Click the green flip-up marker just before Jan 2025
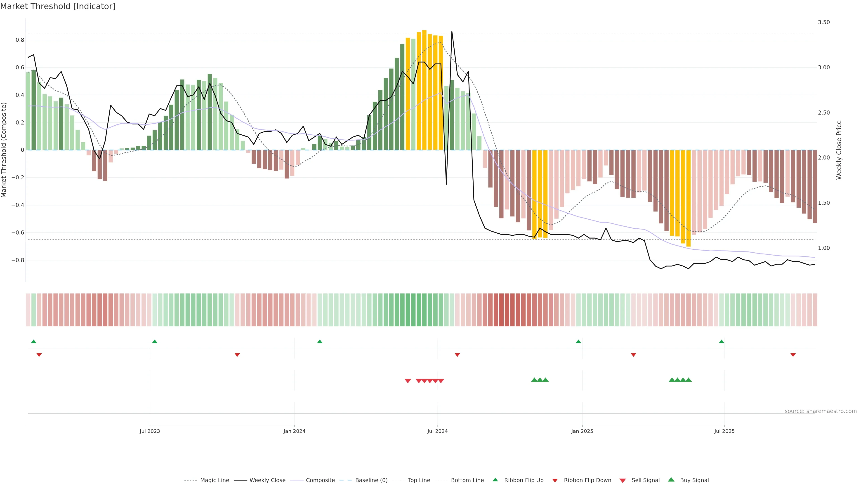The height and width of the screenshot is (488, 868). pos(579,342)
